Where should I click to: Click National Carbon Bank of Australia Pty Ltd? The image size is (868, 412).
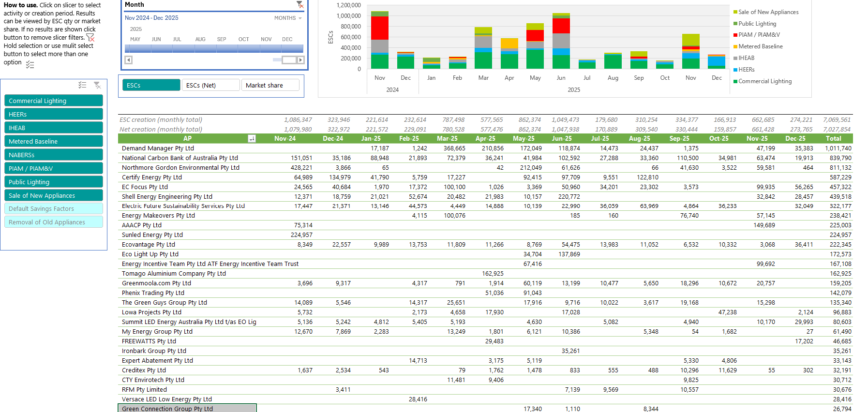click(x=180, y=158)
